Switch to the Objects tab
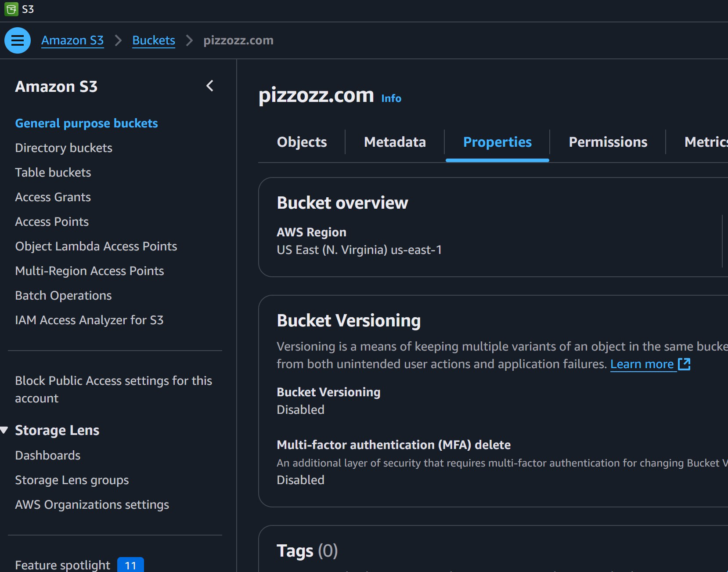 point(302,142)
